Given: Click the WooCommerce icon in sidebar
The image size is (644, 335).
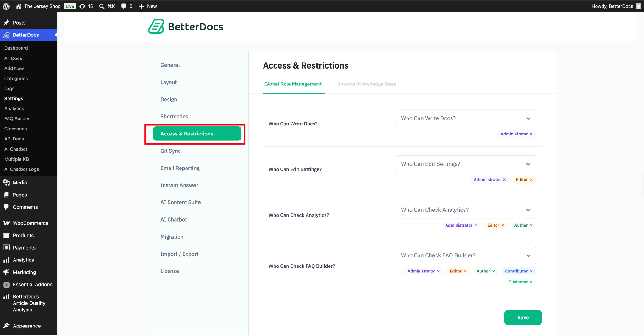Looking at the screenshot, I should point(6,223).
